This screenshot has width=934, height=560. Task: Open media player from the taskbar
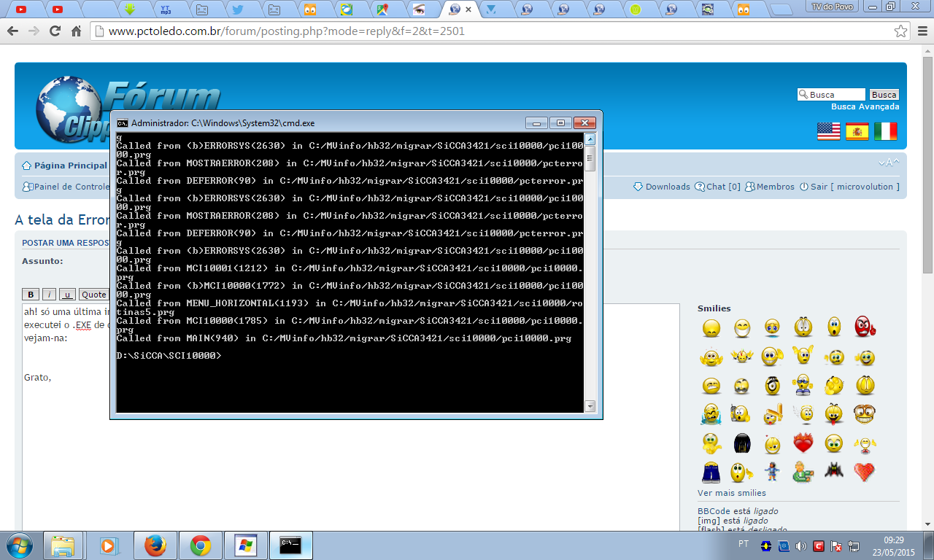point(109,545)
